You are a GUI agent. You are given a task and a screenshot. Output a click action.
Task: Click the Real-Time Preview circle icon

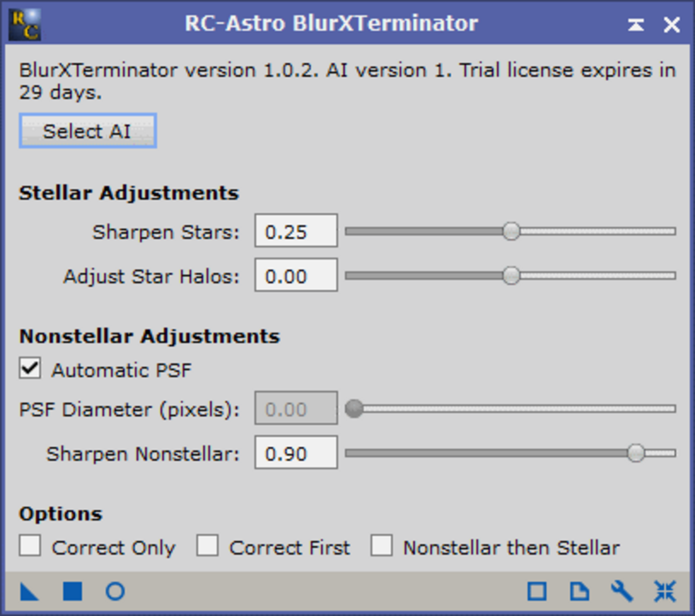pyautogui.click(x=115, y=591)
